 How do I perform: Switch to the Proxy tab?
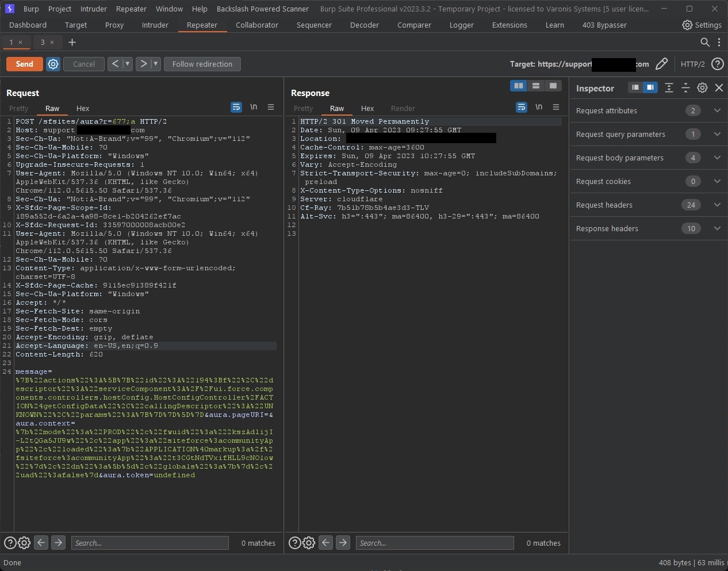coord(114,25)
